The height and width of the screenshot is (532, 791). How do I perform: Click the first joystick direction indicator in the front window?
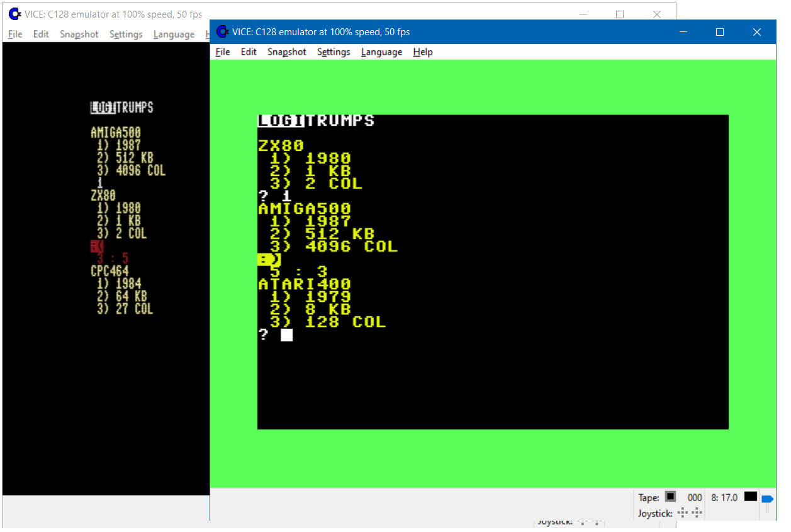683,513
